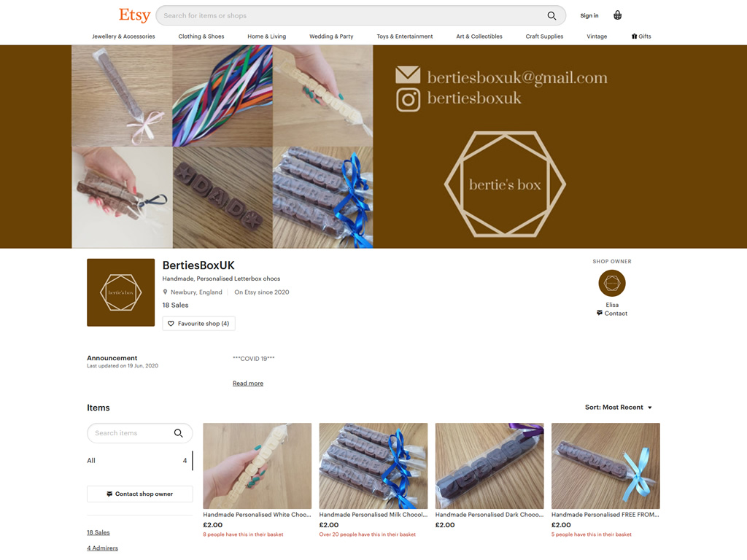The height and width of the screenshot is (560, 747).
Task: Click the Etsy logo
Action: [x=134, y=15]
